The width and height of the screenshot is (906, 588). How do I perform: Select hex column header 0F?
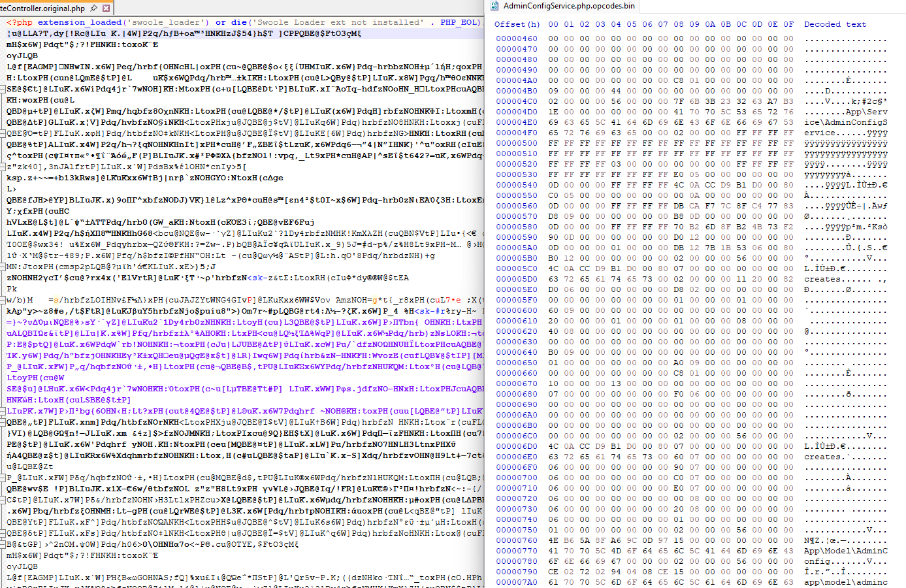pos(788,24)
